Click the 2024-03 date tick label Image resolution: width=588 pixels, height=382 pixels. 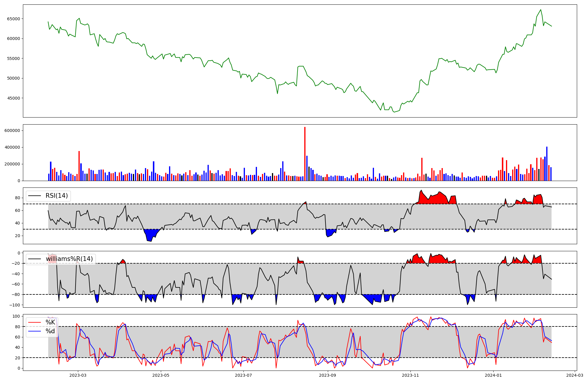(x=574, y=375)
